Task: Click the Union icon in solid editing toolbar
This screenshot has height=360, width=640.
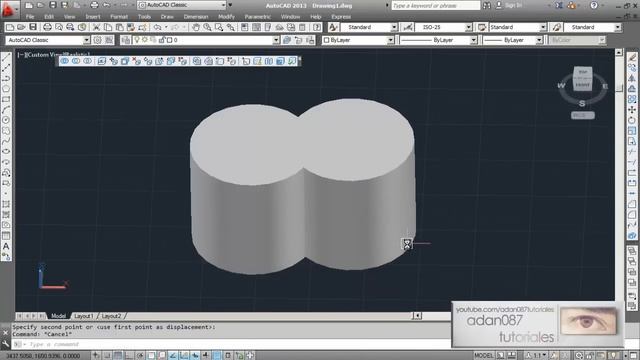Action: tap(64, 61)
